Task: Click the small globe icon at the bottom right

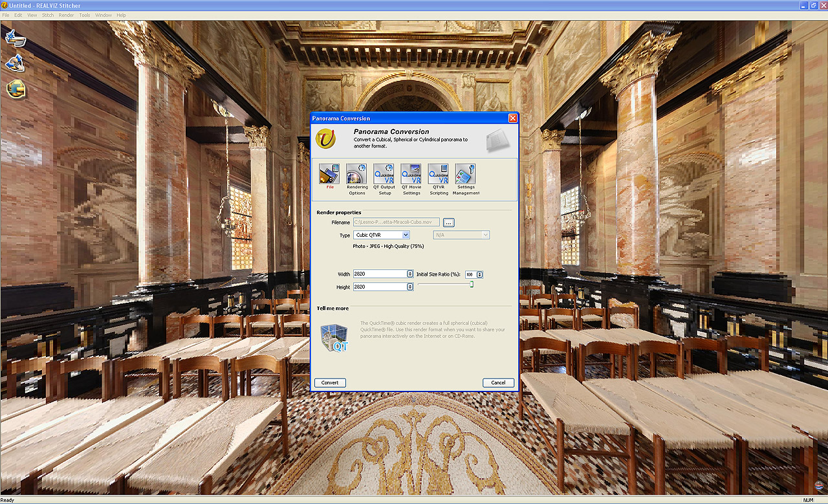Action: point(819,485)
